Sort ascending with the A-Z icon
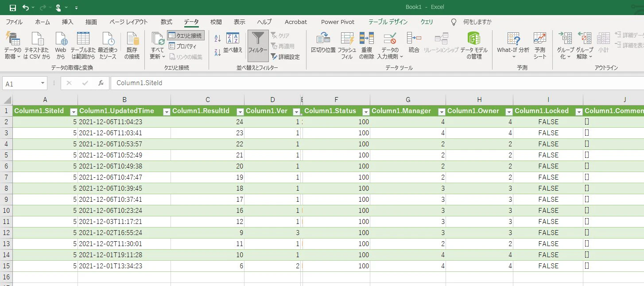The image size is (644, 286). [x=217, y=39]
